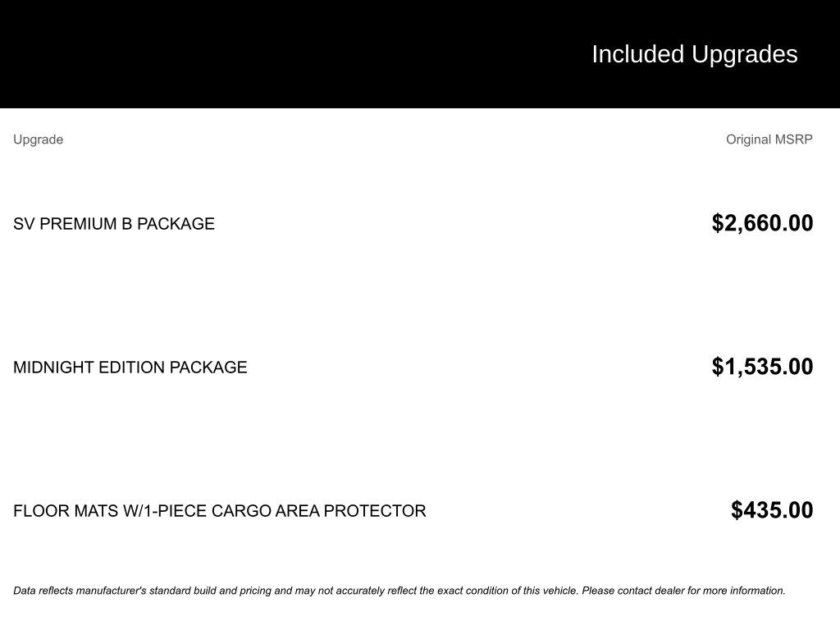The image size is (840, 630).
Task: Click the 'Please contact dealer' sentence
Action: point(683,591)
